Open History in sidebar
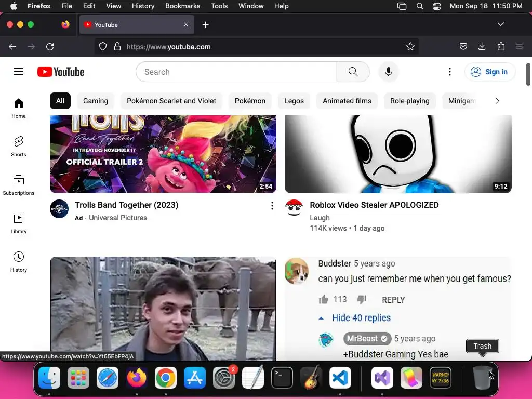This screenshot has height=399, width=532. pos(19,262)
